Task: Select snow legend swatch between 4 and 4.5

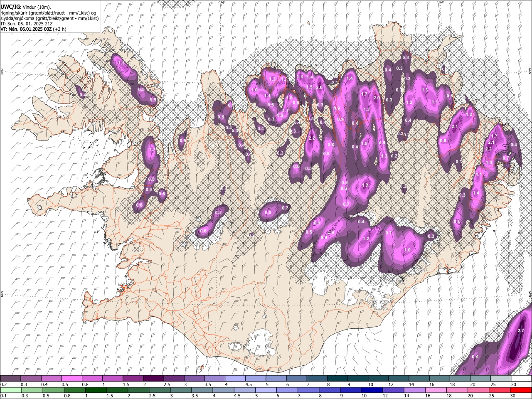Action: pyautogui.click(x=235, y=379)
